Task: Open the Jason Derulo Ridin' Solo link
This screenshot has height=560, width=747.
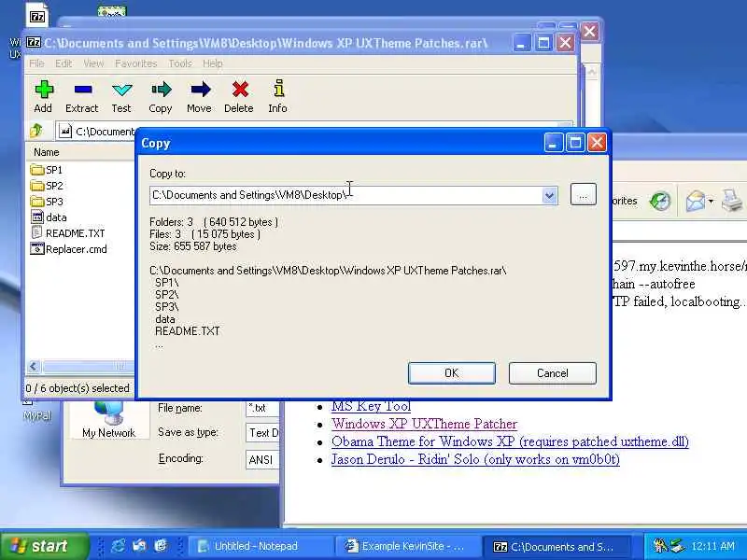Action: pos(475,459)
